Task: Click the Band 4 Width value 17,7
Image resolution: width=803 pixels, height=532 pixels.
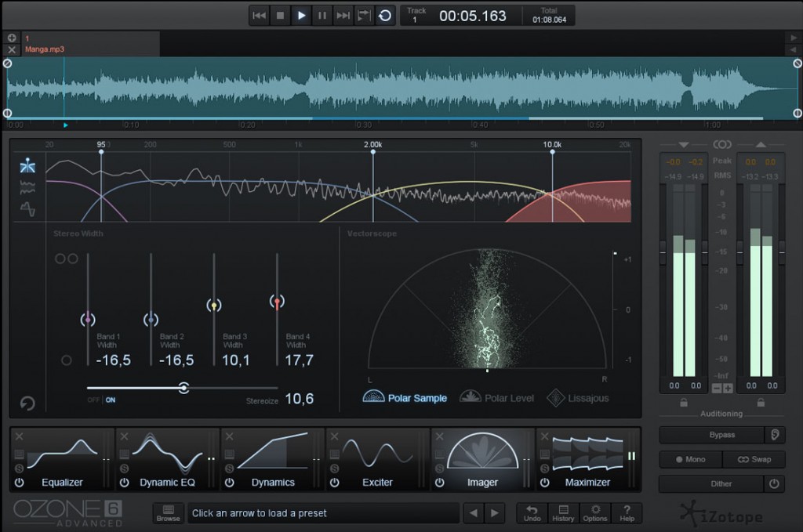Action: tap(299, 360)
